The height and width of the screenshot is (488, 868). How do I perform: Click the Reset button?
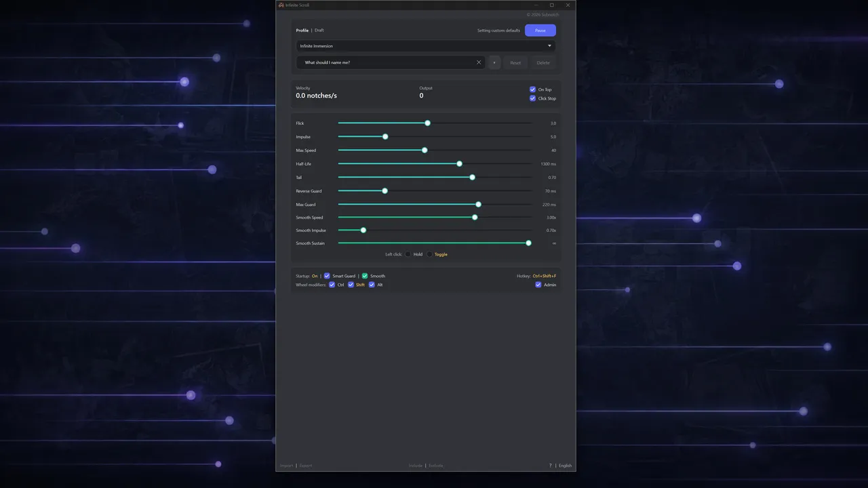pos(515,62)
